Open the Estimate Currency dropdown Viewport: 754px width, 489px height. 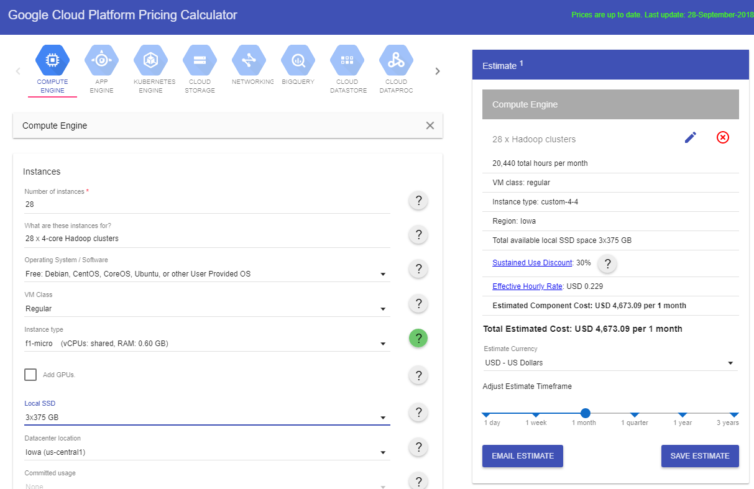click(610, 362)
